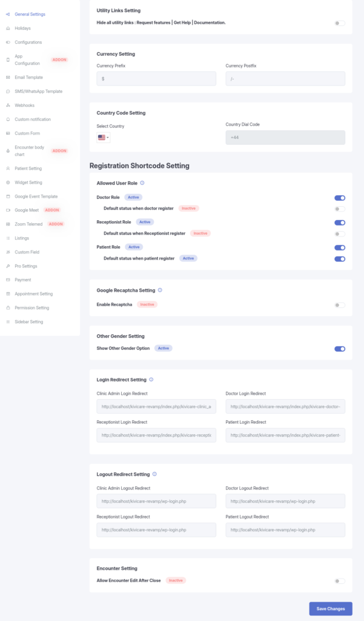
Task: Disable the Doctor Role toggle
Action: (x=340, y=198)
